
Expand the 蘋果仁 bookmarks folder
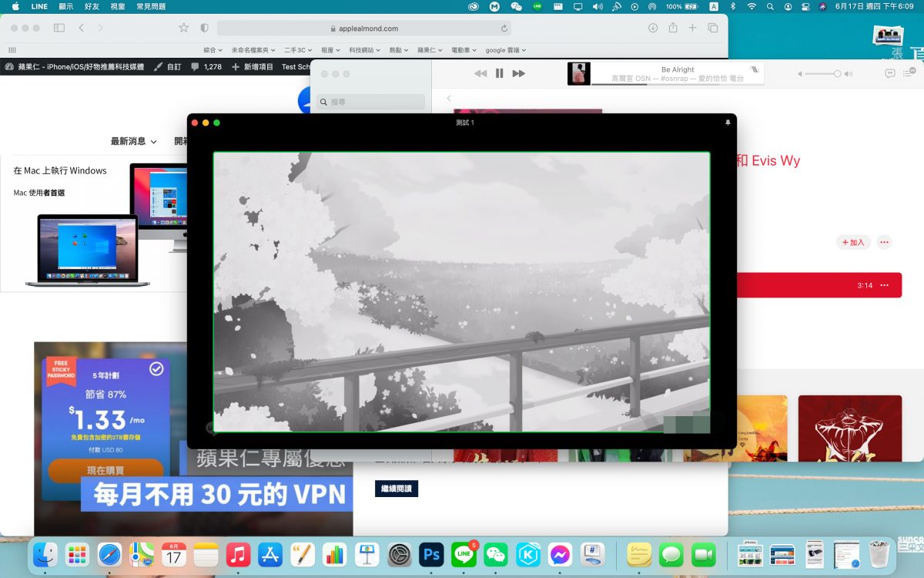[x=430, y=50]
